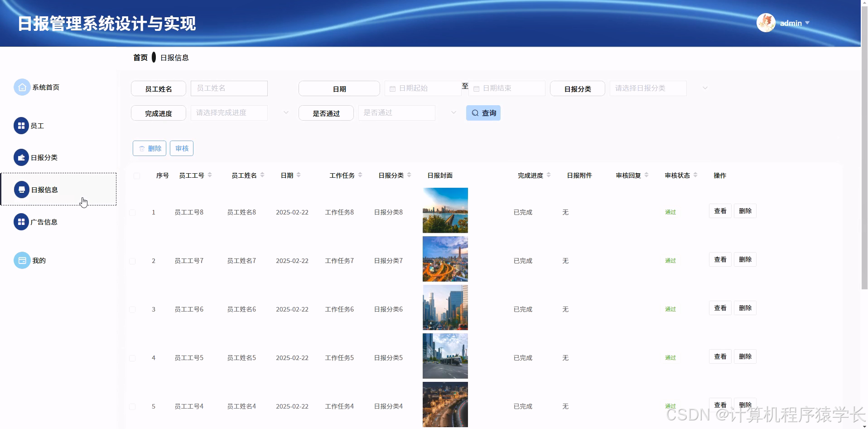
Task: Open the 是否通过 select dropdown
Action: (x=396, y=113)
